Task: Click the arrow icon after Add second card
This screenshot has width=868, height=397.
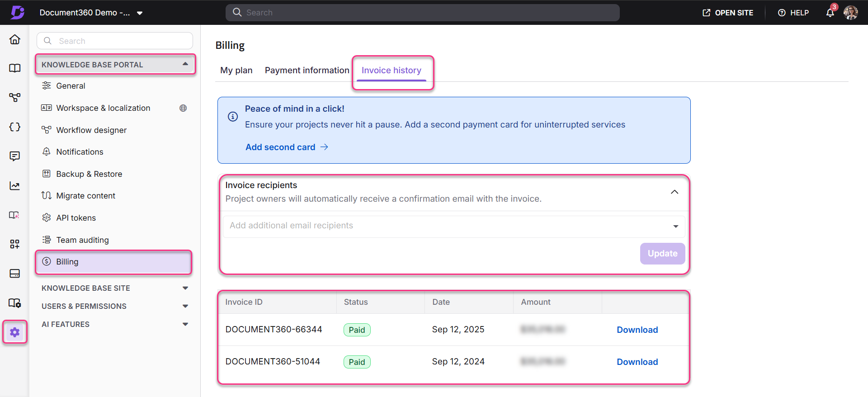Action: coord(324,147)
